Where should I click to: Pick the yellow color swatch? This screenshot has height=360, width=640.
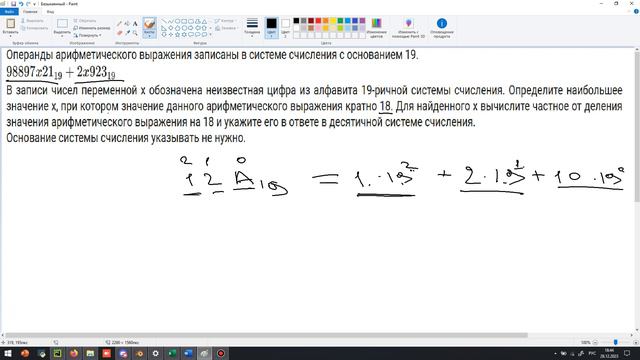point(333,20)
